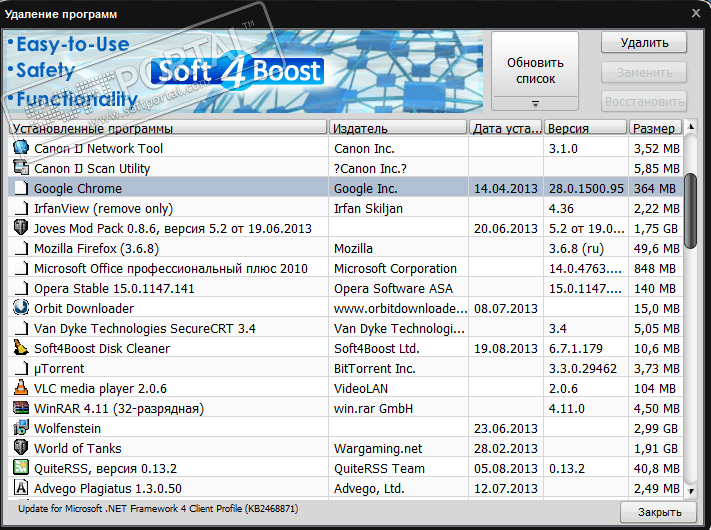Viewport: 711px width, 530px height.
Task: Select IrfanView (remove only) entry
Action: click(103, 208)
